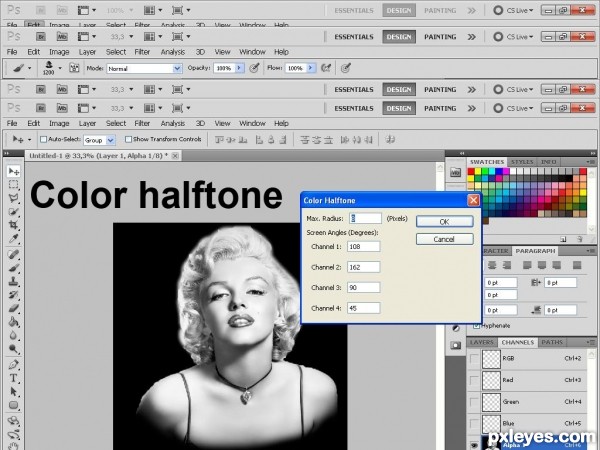The image size is (600, 450).
Task: Select the History Brush tool
Action: click(14, 295)
